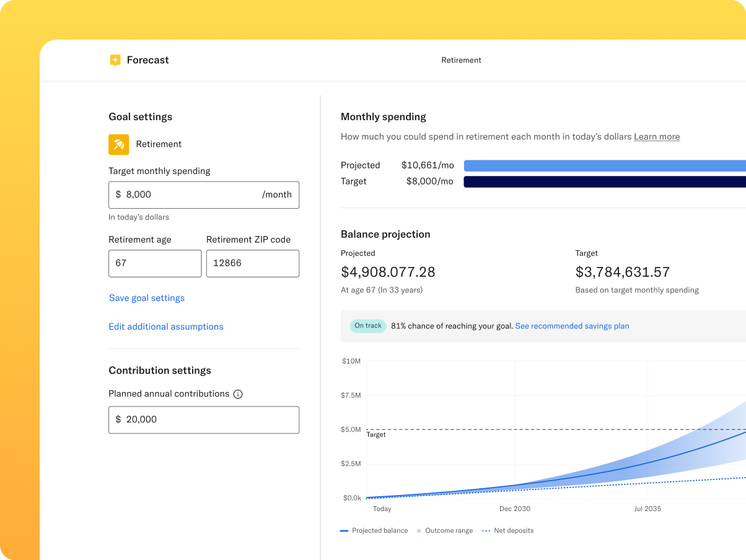Click the dark navy Target spending bar

(605, 182)
